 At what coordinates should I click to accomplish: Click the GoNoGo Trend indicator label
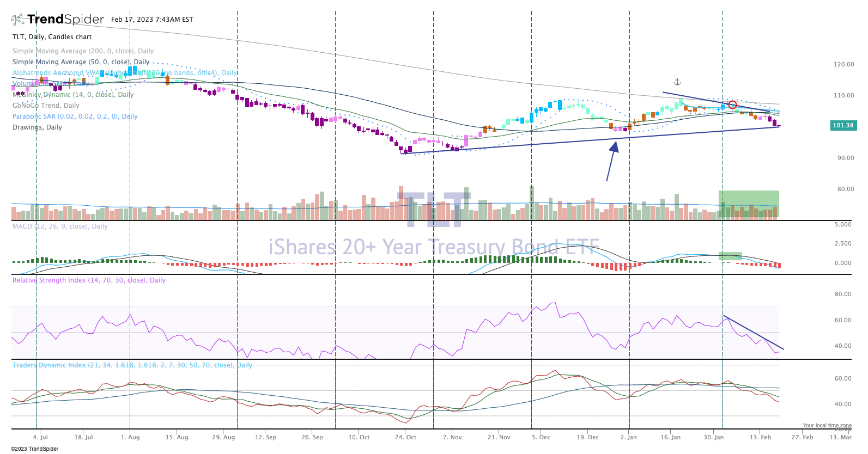coord(46,106)
